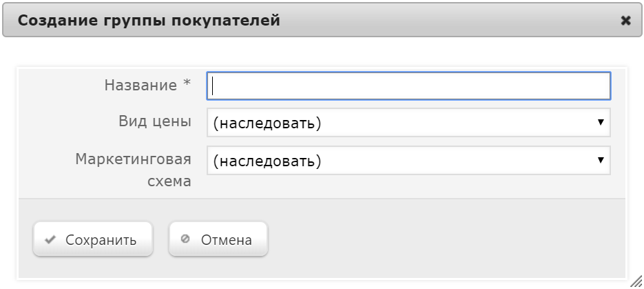Viewport: 644px width, 289px height.
Task: Click the Создание группы покупателей title text
Action: (149, 20)
